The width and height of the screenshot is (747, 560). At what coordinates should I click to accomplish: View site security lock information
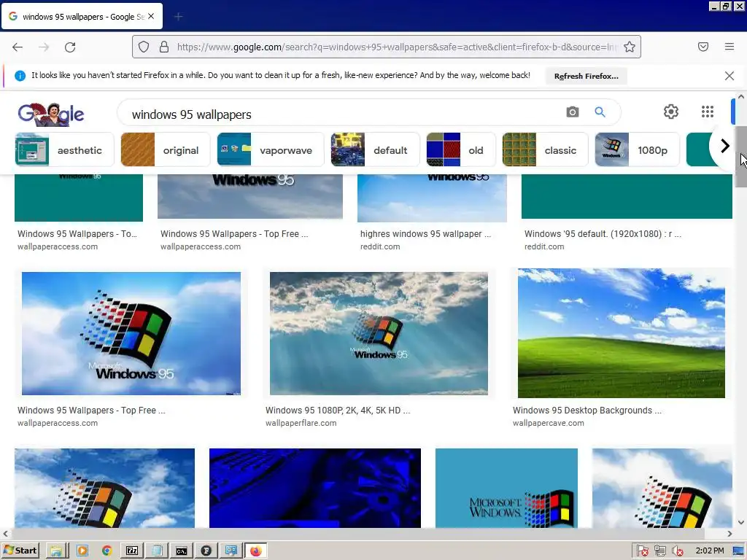(x=164, y=47)
